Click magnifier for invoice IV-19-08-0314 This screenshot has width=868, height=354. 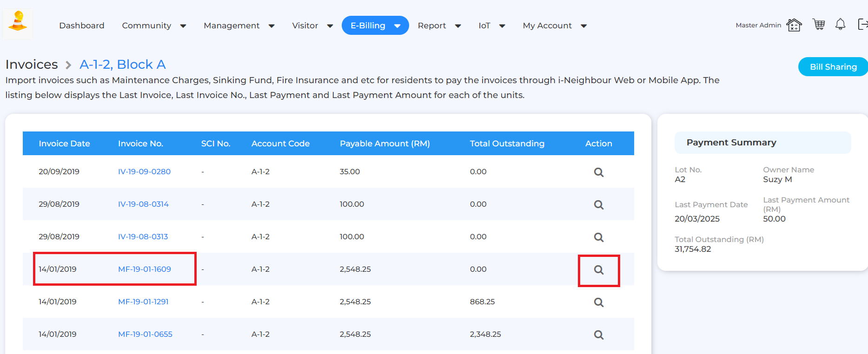pyautogui.click(x=598, y=205)
